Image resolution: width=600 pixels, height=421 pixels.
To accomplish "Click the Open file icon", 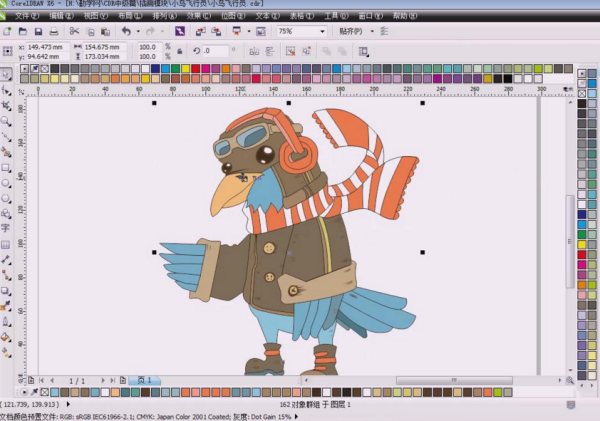I will [x=23, y=31].
